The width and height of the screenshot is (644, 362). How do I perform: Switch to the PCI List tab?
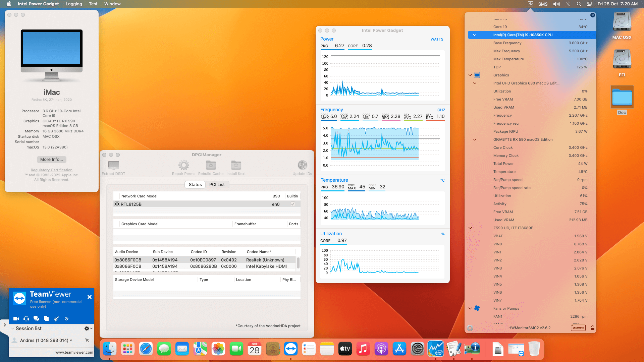coord(217,184)
